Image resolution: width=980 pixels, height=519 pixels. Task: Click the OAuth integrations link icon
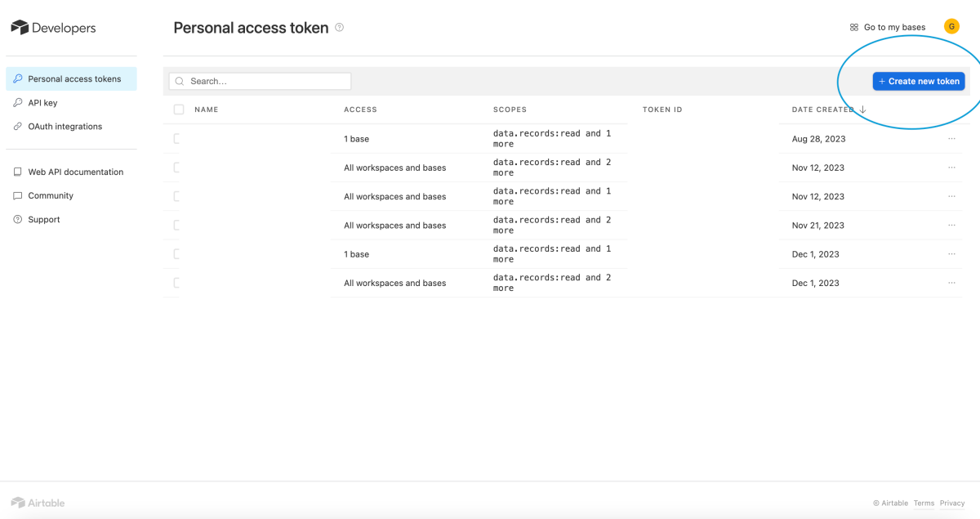click(x=18, y=126)
